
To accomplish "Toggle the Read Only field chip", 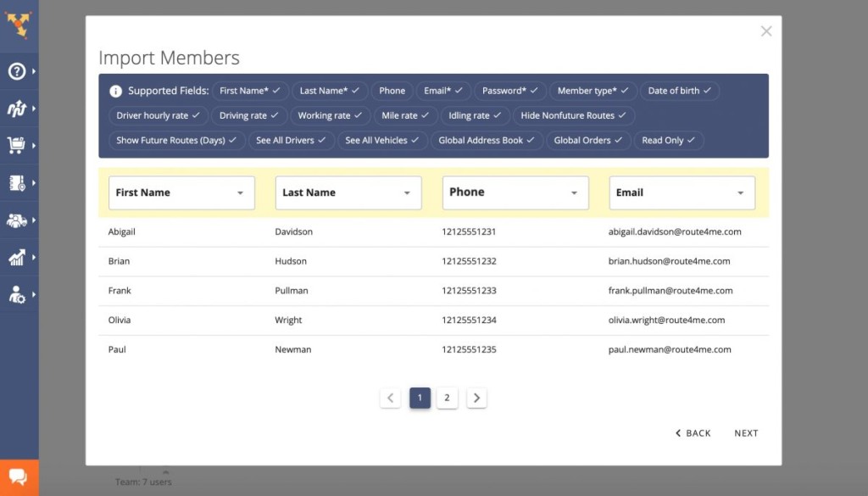I will (668, 141).
